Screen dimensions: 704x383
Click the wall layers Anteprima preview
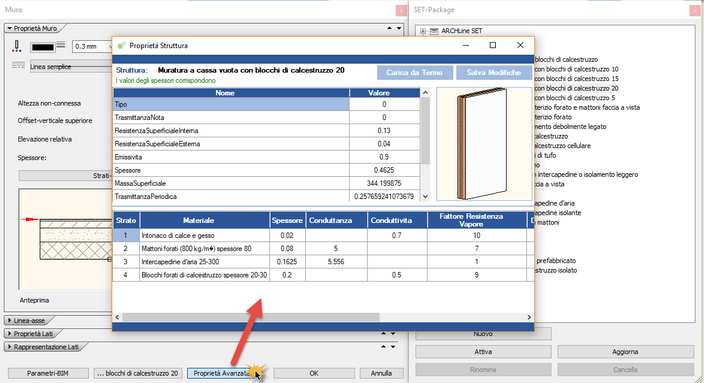[x=66, y=239]
